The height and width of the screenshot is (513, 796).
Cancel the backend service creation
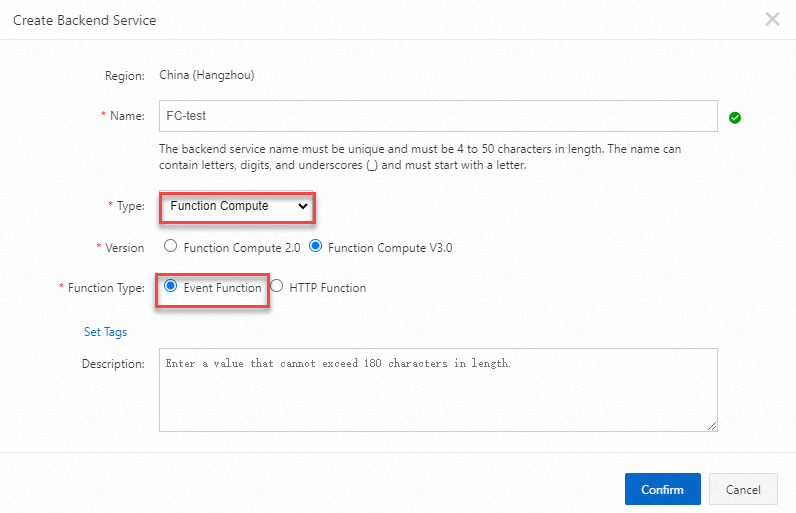(x=743, y=490)
